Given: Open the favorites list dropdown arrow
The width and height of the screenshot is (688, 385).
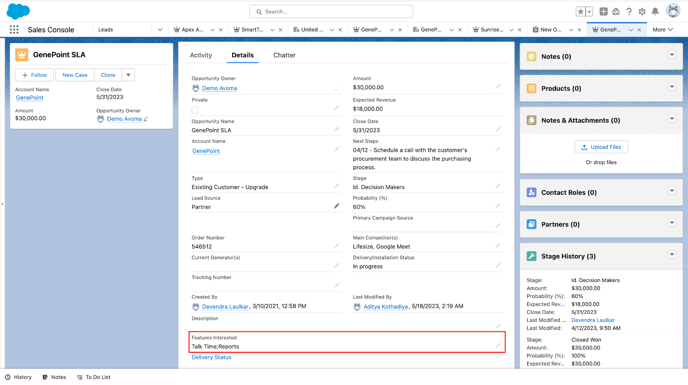Looking at the screenshot, I should click(589, 12).
